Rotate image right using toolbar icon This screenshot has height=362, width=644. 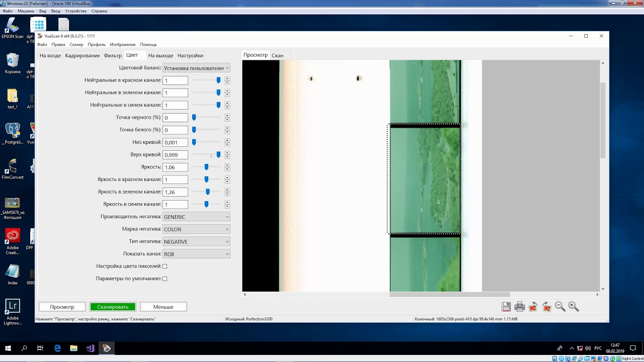coord(547,307)
